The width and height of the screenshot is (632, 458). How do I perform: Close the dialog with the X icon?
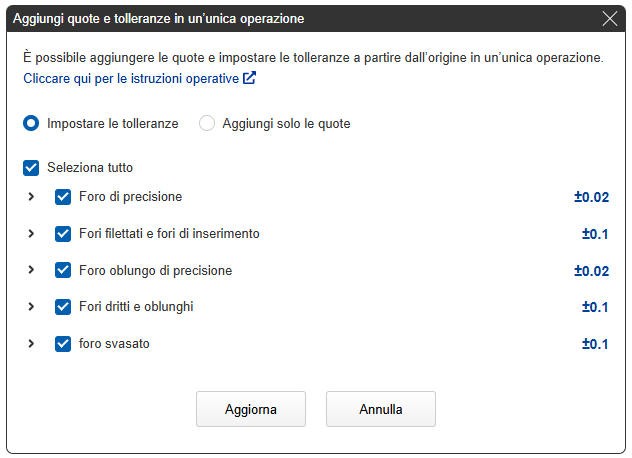tap(610, 18)
